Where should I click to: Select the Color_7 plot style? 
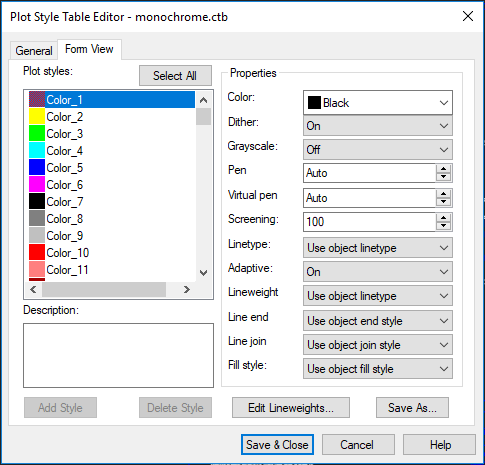click(112, 202)
